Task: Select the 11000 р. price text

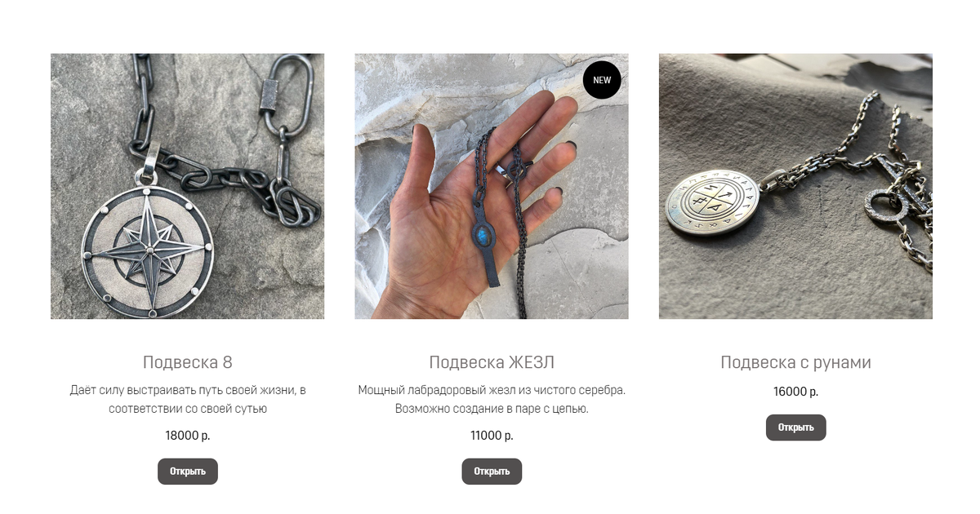Action: [492, 436]
